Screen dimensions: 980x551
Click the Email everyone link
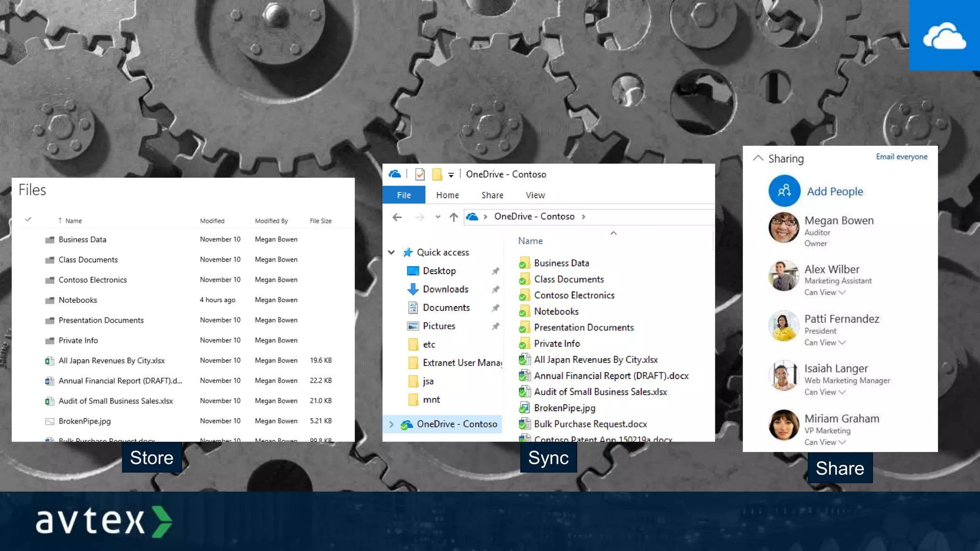point(902,156)
